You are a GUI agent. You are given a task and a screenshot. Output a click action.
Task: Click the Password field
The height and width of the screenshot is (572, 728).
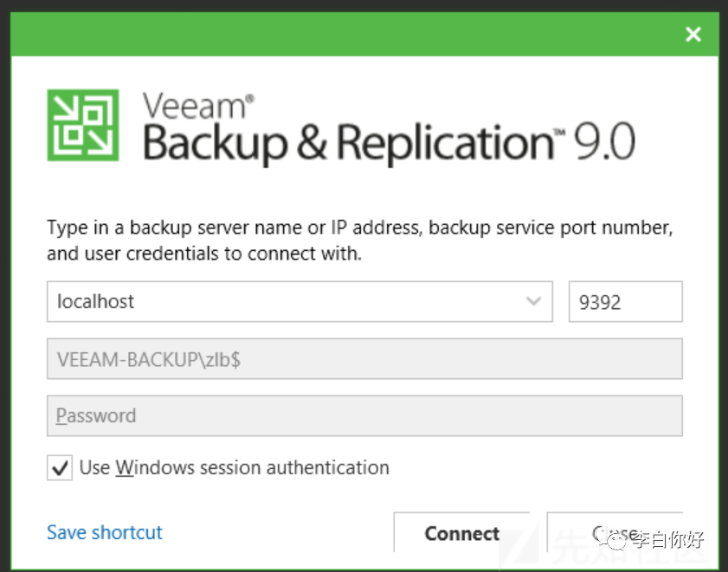point(364,415)
